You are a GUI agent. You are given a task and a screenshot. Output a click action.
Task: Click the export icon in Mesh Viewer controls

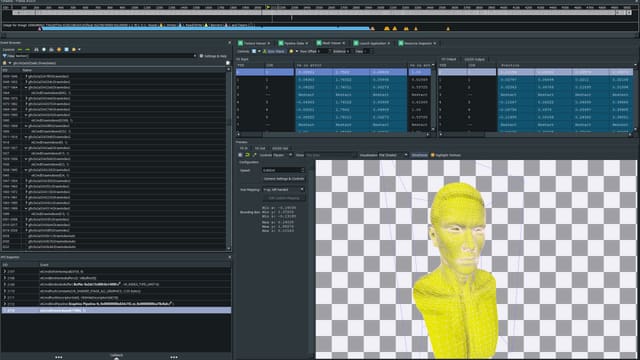tap(254, 51)
